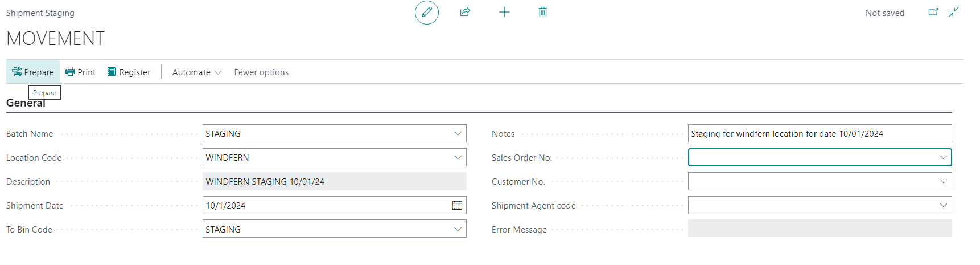Click the pencil edit icon

coord(427,13)
